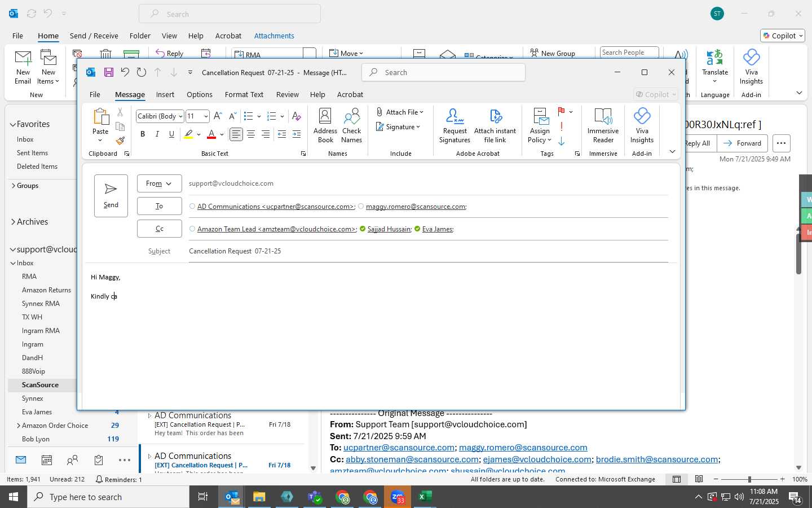Clear all formatting icon
812x508 pixels.
pyautogui.click(x=297, y=116)
